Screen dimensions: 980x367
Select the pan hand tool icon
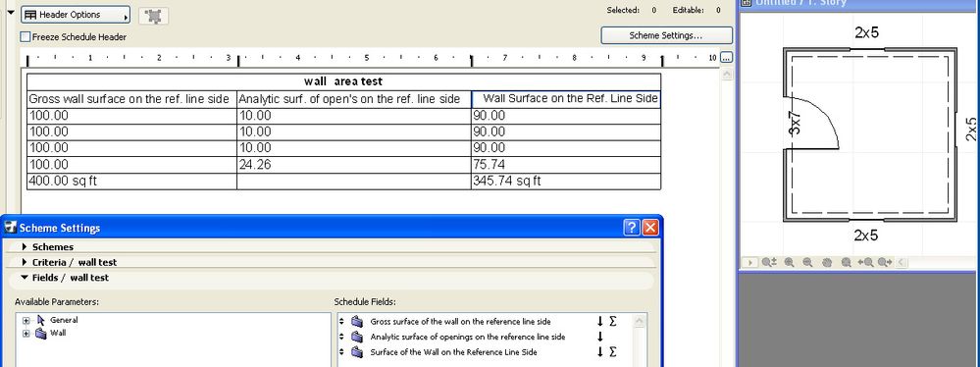point(827,263)
